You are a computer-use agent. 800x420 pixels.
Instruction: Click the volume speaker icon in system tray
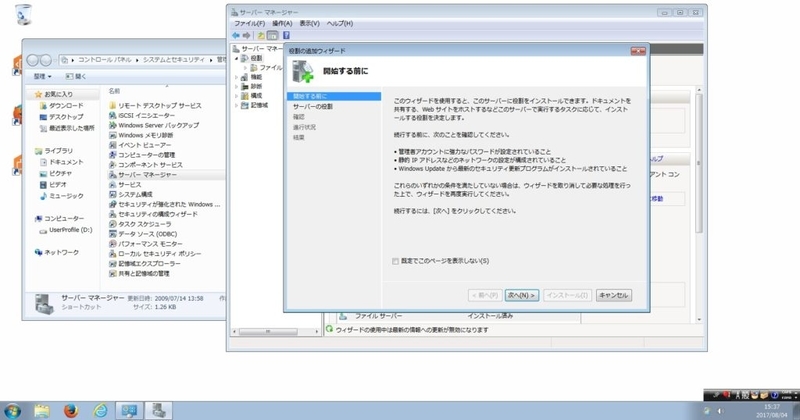(721, 411)
